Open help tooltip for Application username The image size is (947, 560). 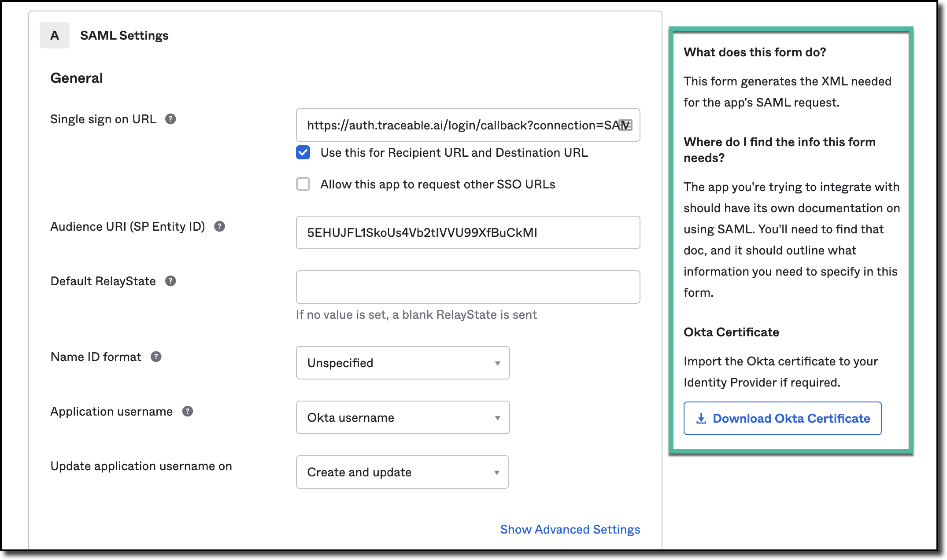pyautogui.click(x=188, y=411)
